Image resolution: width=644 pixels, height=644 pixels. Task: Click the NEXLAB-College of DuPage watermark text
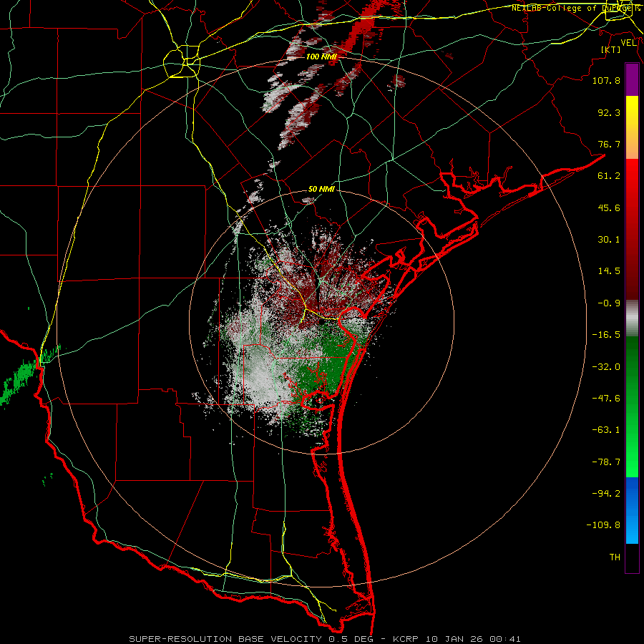575,8
